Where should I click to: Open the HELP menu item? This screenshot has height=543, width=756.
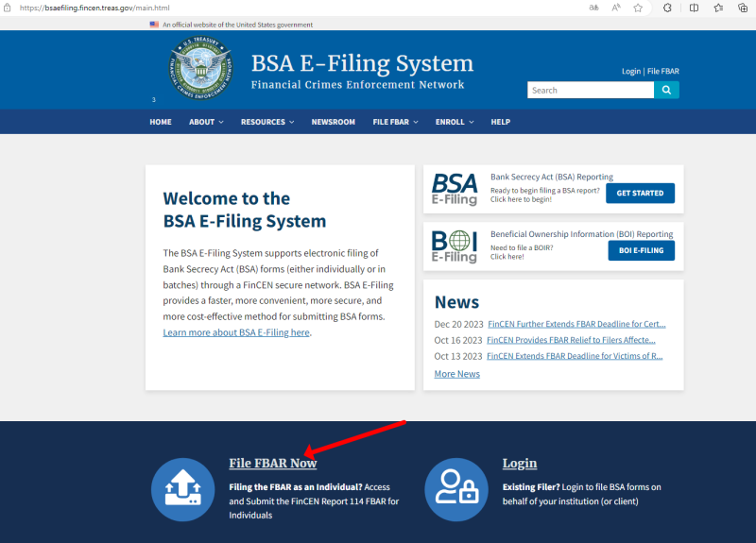[501, 122]
